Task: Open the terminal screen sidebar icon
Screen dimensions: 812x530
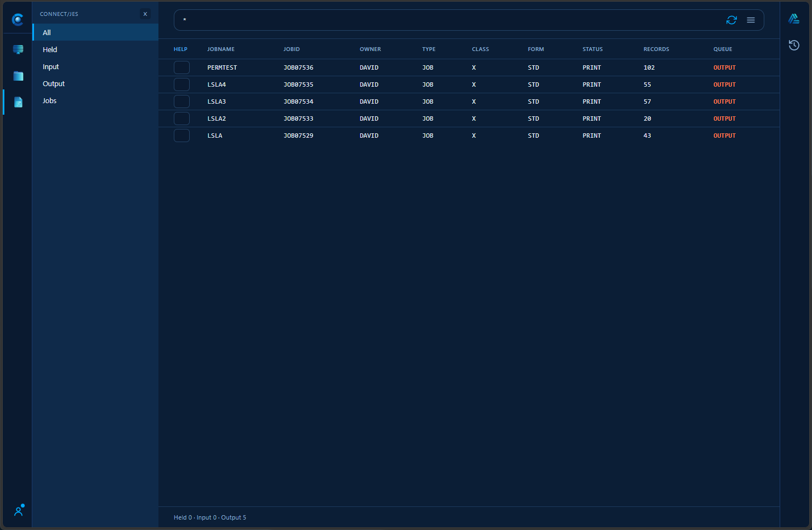Action: (18, 49)
